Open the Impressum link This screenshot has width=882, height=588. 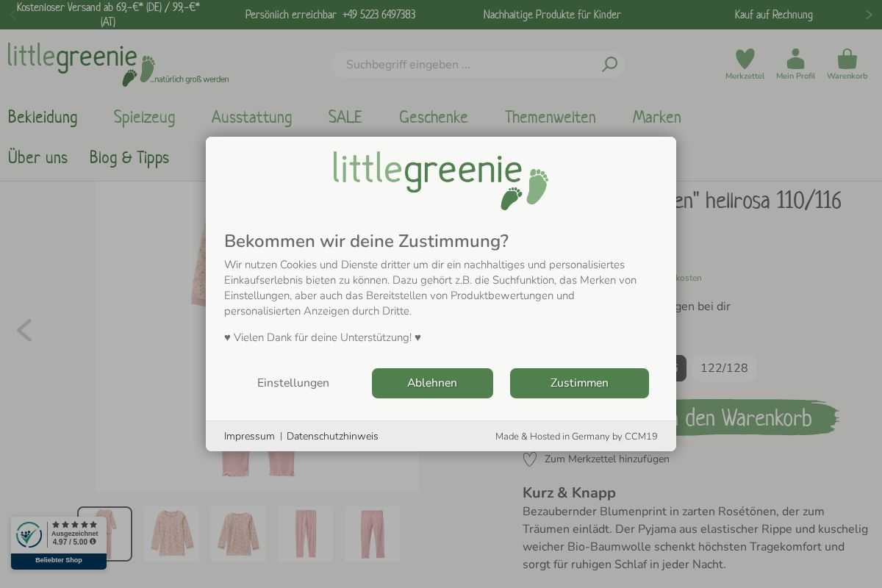tap(249, 437)
